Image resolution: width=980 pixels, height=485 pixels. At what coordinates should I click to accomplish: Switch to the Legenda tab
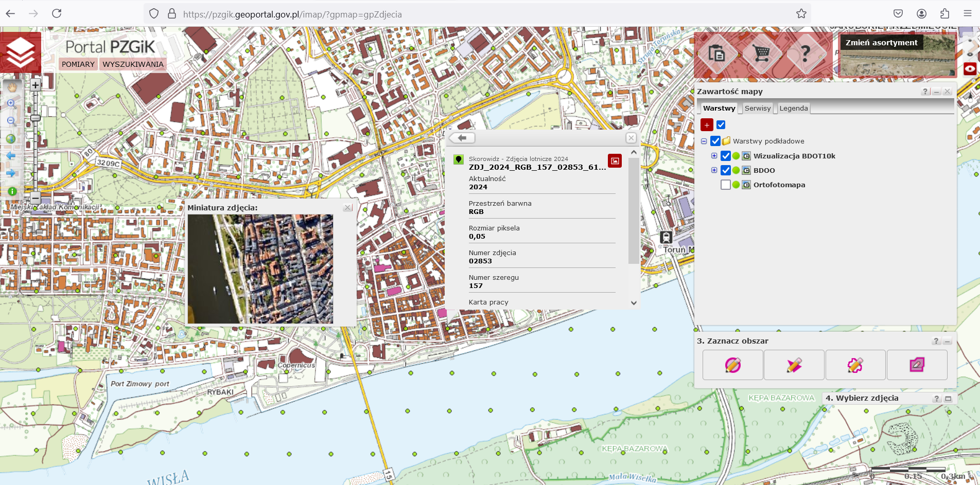[x=793, y=109]
